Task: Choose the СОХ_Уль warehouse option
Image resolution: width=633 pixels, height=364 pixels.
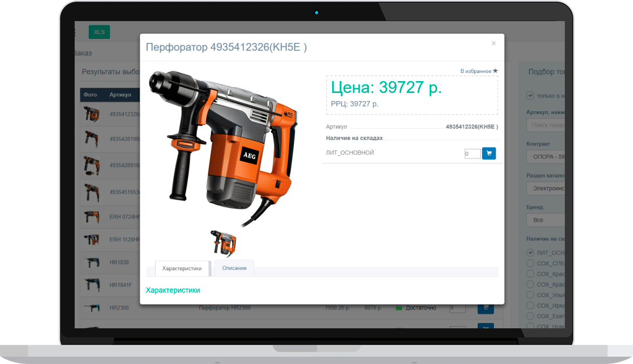Action: 530,295
